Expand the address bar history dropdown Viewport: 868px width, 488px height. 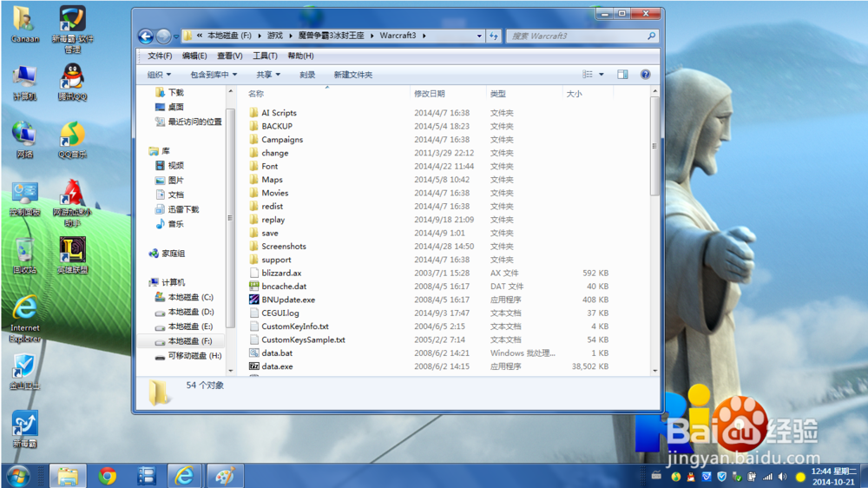(479, 36)
